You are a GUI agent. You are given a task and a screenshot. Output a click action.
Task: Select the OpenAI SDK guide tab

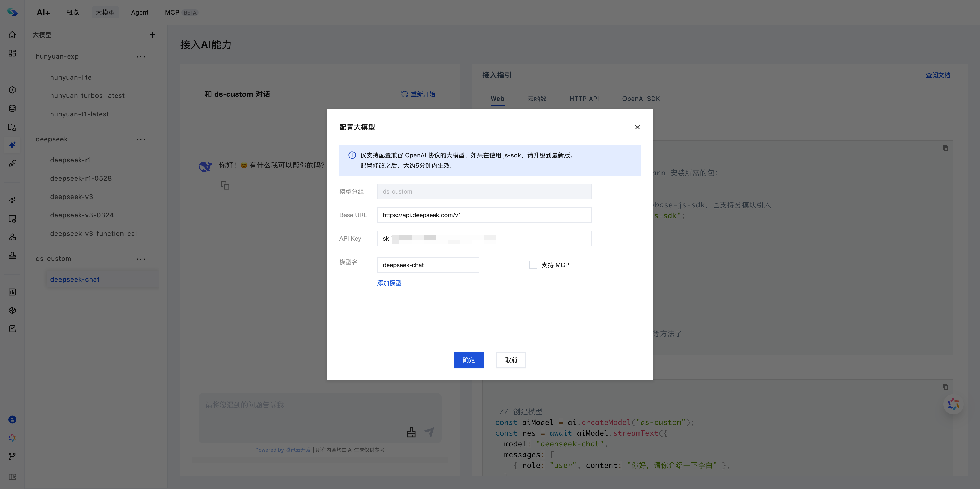point(641,99)
